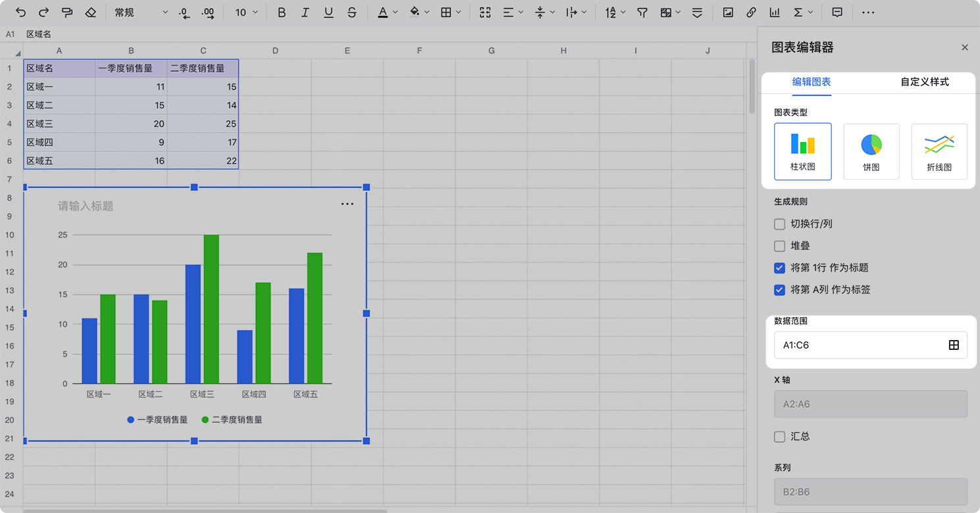Image resolution: width=980 pixels, height=513 pixels.
Task: Open the 常规 number format dropdown
Action: pyautogui.click(x=141, y=12)
